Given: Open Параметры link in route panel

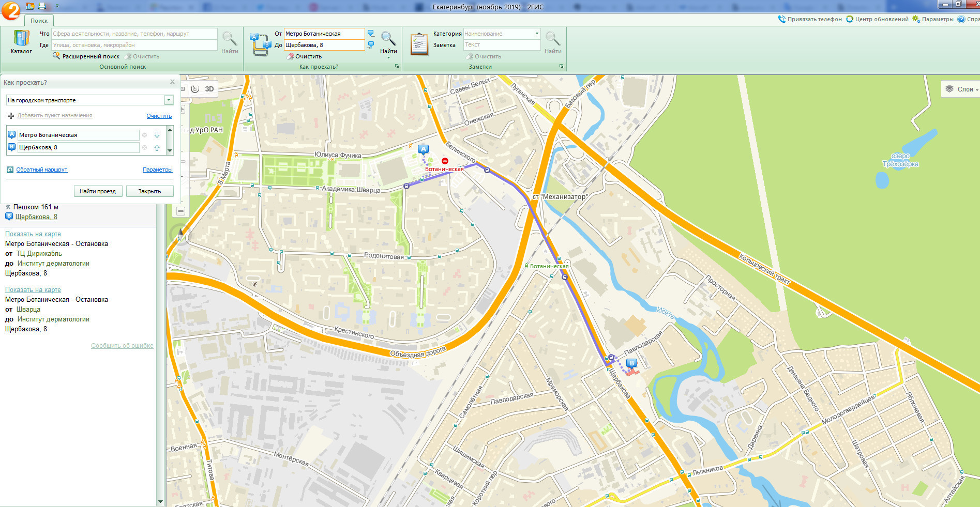Looking at the screenshot, I should tap(158, 170).
